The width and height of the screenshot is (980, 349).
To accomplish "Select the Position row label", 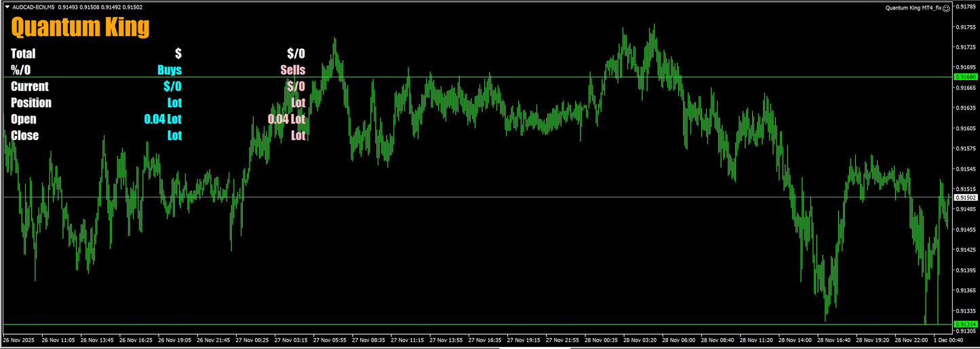I will tap(31, 103).
